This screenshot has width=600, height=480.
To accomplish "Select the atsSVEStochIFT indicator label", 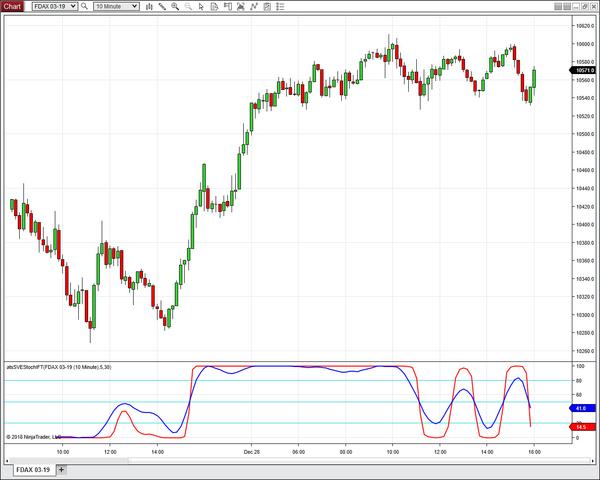I will 59,367.
